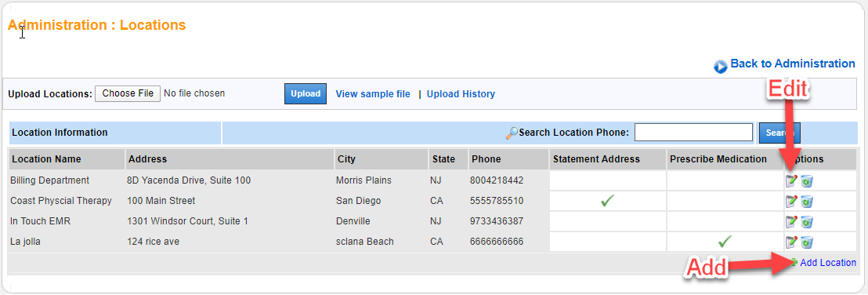Image resolution: width=868 pixels, height=295 pixels.
Task: Edit the In Touch EMR location
Action: click(x=791, y=221)
